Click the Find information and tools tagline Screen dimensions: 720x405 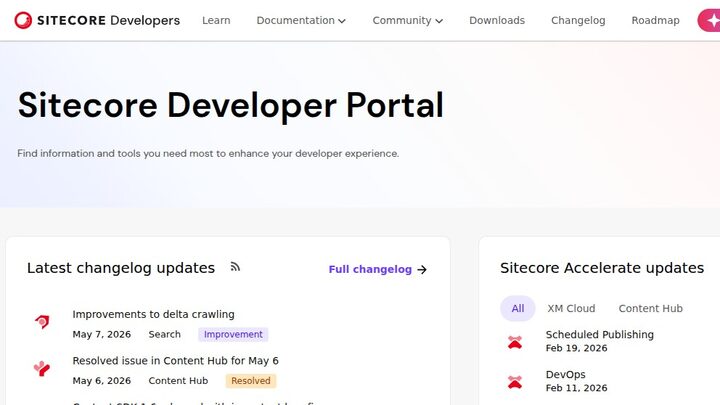(x=208, y=153)
